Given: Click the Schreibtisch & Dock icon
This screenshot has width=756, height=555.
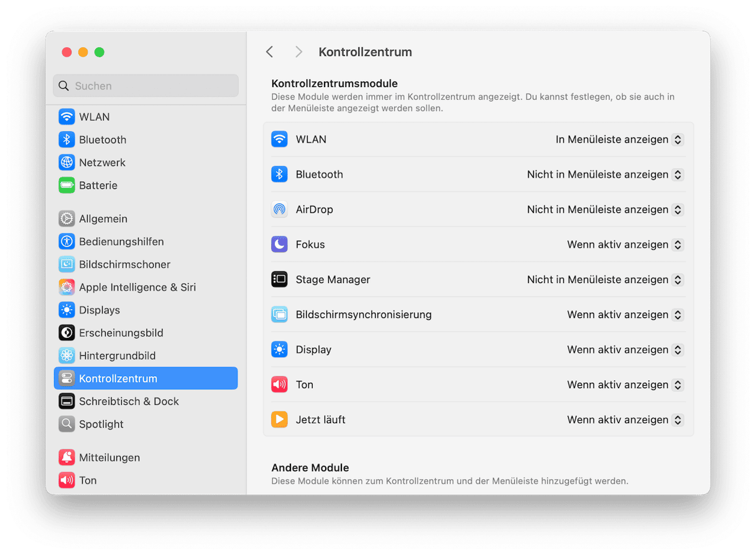Looking at the screenshot, I should click(67, 401).
